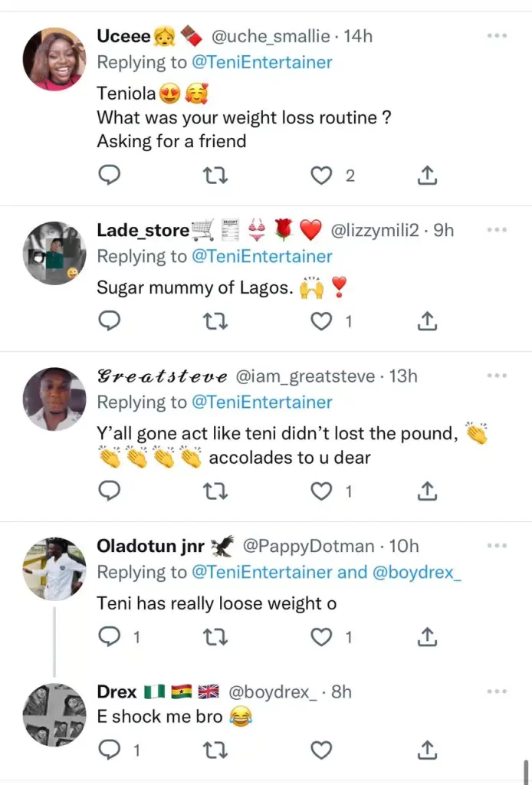Image resolution: width=532 pixels, height=785 pixels.
Task: Reply to Uceee's weight loss routine tweet
Action: 110,176
